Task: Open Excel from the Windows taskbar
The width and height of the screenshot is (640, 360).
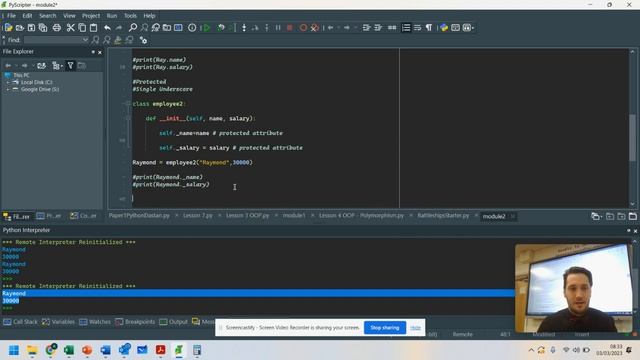Action: (x=69, y=350)
